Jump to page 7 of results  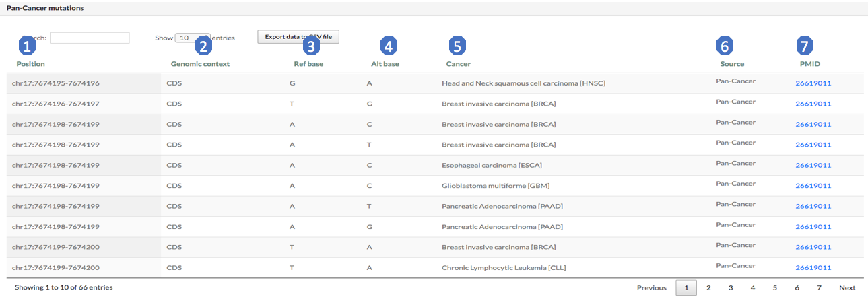coord(819,288)
